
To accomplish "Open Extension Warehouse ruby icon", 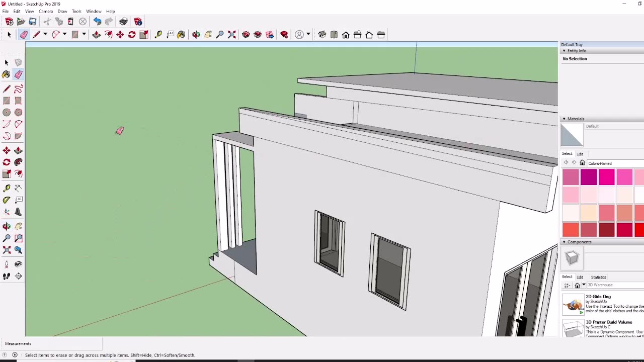I will pos(284,35).
